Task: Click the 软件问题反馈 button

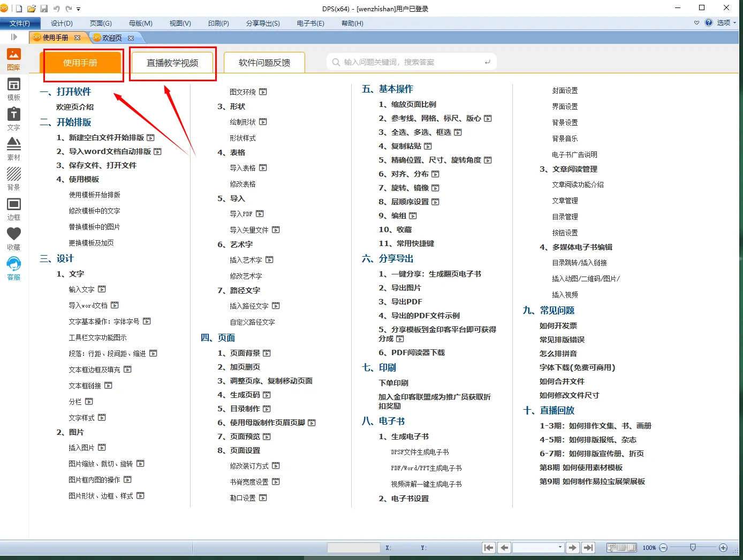Action: [x=264, y=63]
